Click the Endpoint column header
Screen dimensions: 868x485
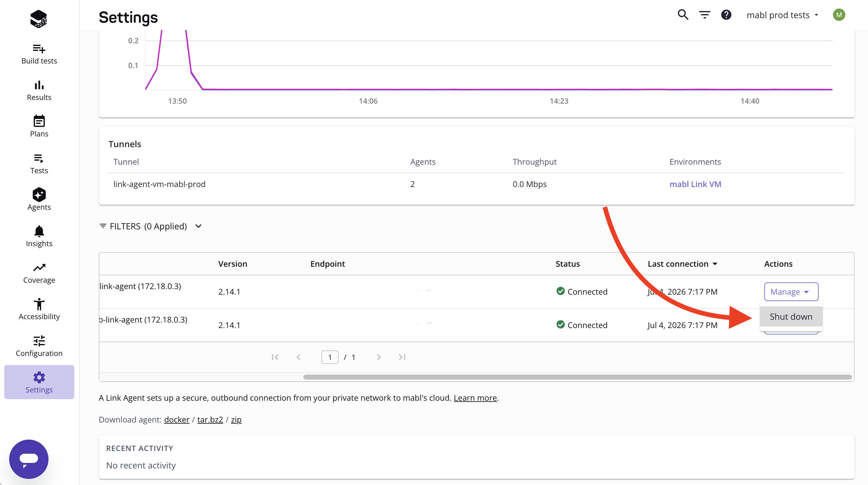click(x=328, y=264)
